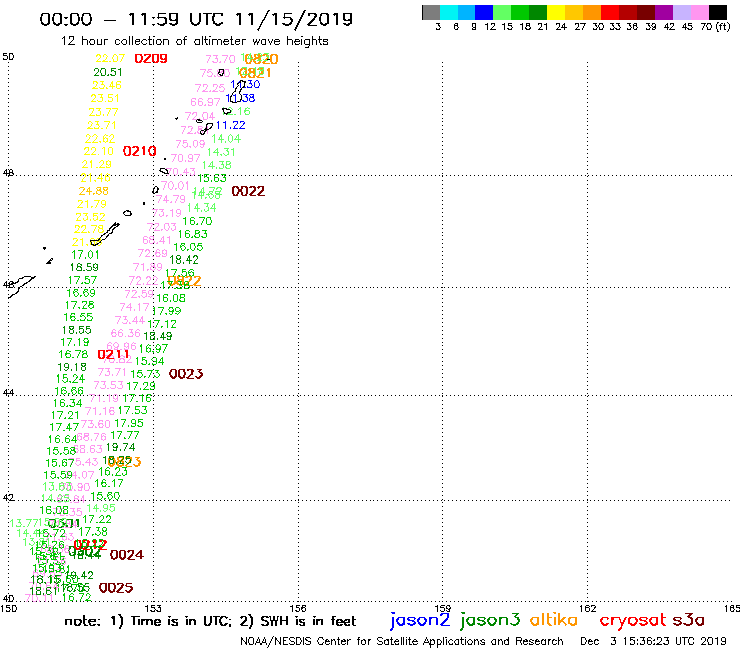Select the red 0211 time marker
The image size is (740, 650).
pyautogui.click(x=113, y=355)
